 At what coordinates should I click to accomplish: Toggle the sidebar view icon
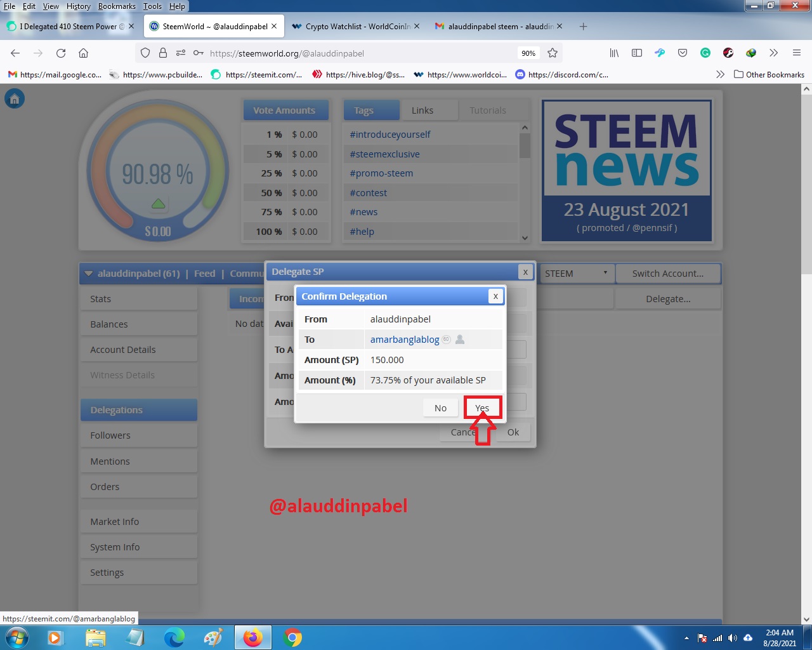coord(637,53)
